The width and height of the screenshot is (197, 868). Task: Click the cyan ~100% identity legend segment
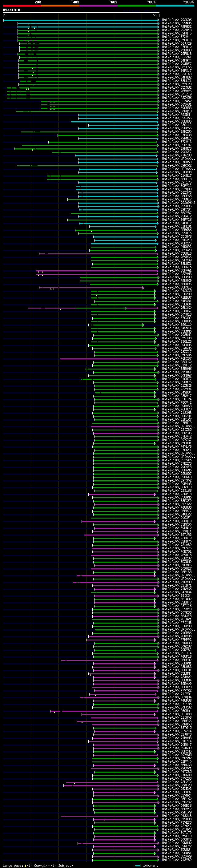point(175,6)
